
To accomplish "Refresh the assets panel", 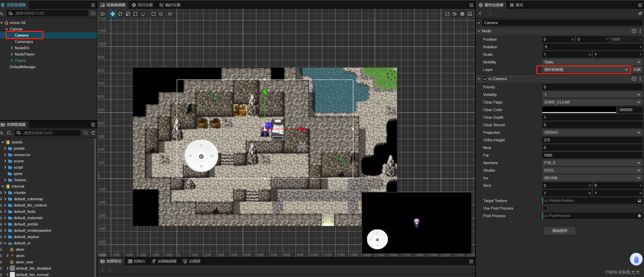I will [93, 133].
